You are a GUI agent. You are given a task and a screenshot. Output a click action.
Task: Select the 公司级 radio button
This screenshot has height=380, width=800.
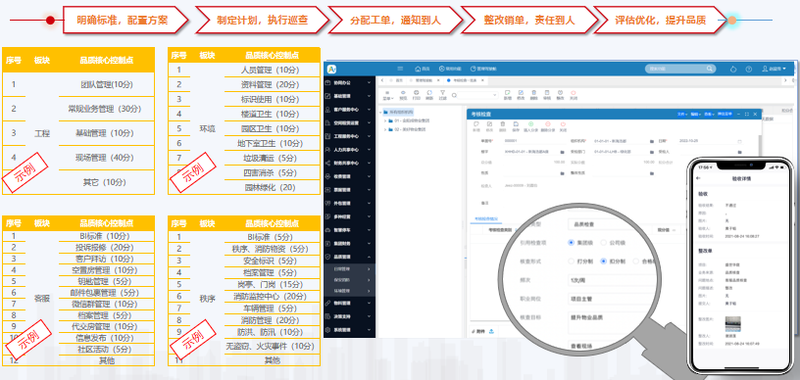pos(604,243)
